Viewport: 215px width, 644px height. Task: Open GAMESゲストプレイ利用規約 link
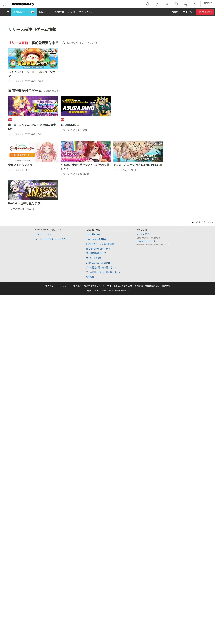[x=100, y=244]
